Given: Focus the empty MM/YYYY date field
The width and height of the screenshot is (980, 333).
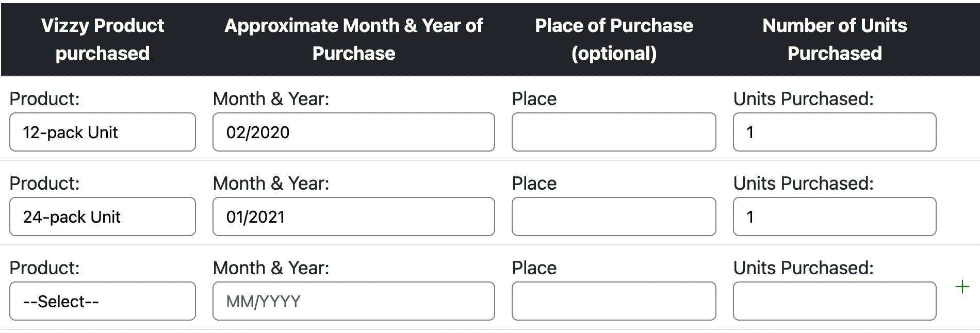Looking at the screenshot, I should (353, 301).
